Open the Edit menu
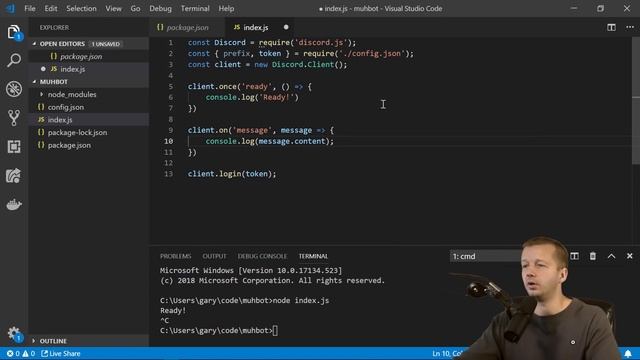This screenshot has height=360, width=640. [x=51, y=8]
